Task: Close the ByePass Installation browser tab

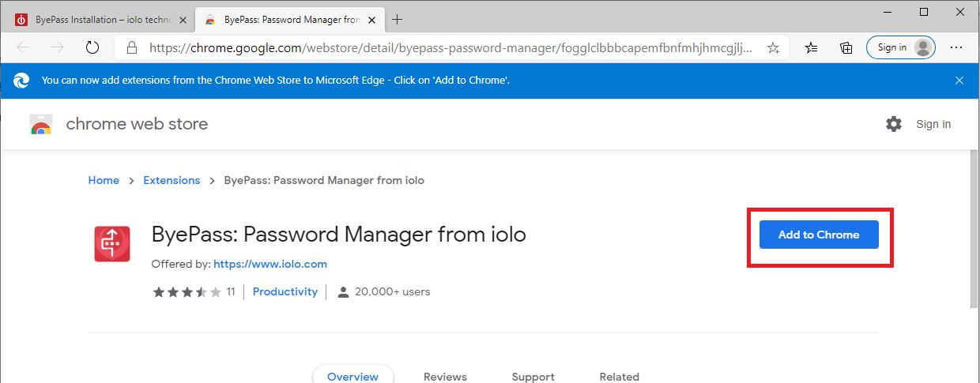Action: pyautogui.click(x=183, y=20)
